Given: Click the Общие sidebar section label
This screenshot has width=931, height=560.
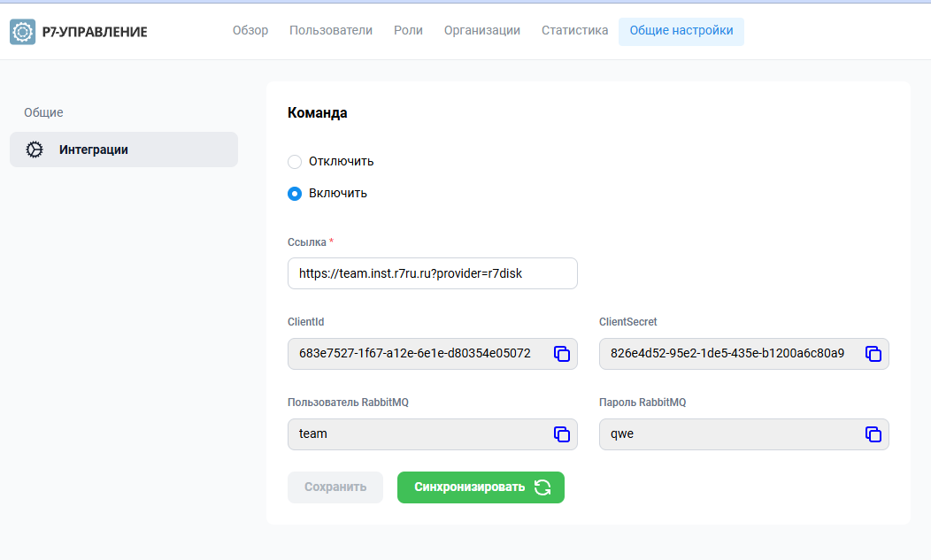Looking at the screenshot, I should [43, 112].
